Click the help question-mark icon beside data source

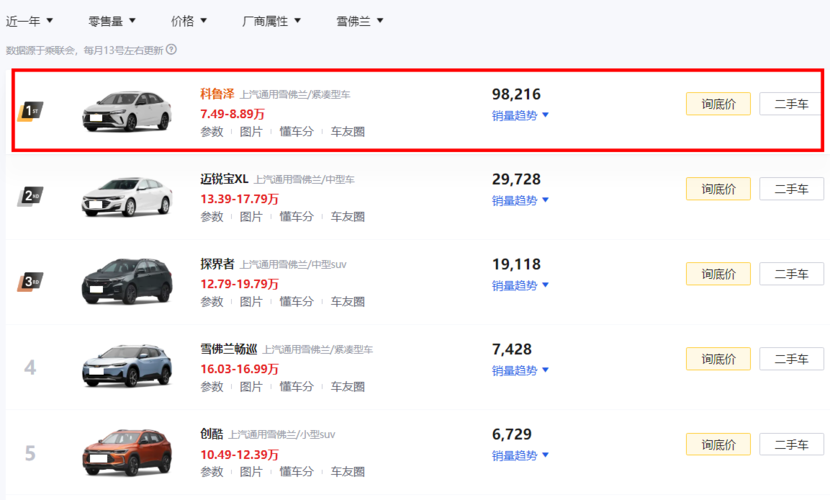coord(171,50)
